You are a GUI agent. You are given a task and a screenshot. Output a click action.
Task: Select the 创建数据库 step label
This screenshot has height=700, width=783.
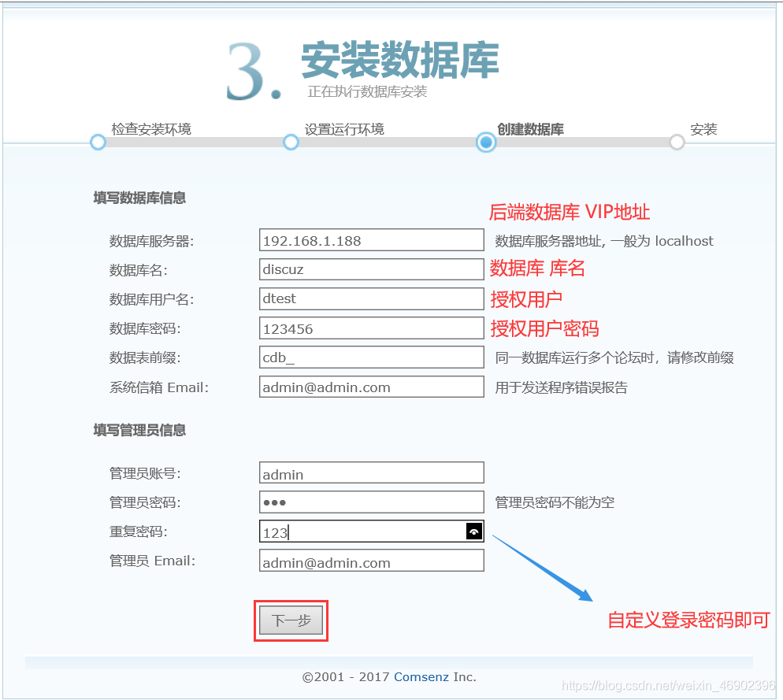530,129
